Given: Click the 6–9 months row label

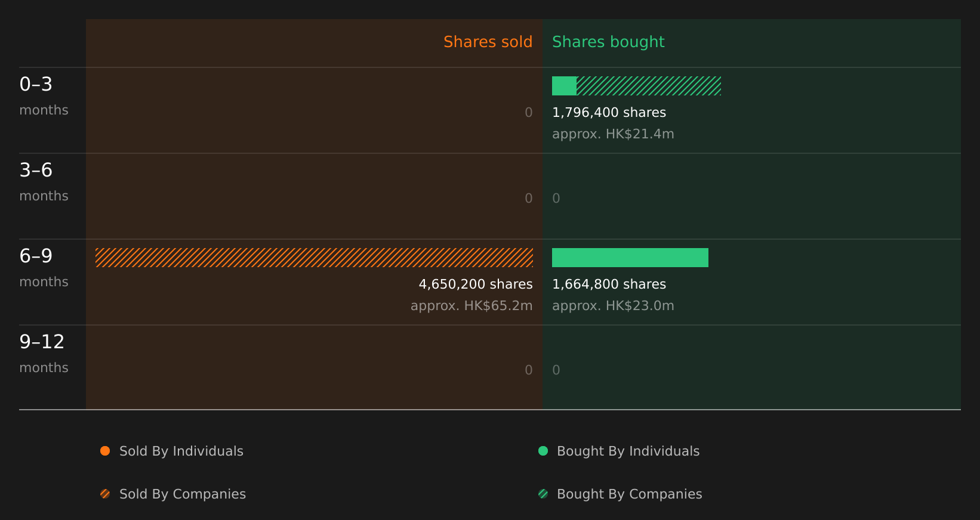Looking at the screenshot, I should pyautogui.click(x=44, y=268).
